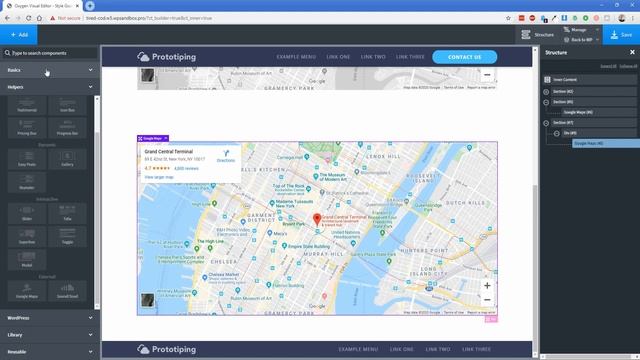Image resolution: width=640 pixels, height=360 pixels.
Task: Save the page with Save button
Action: click(x=621, y=35)
